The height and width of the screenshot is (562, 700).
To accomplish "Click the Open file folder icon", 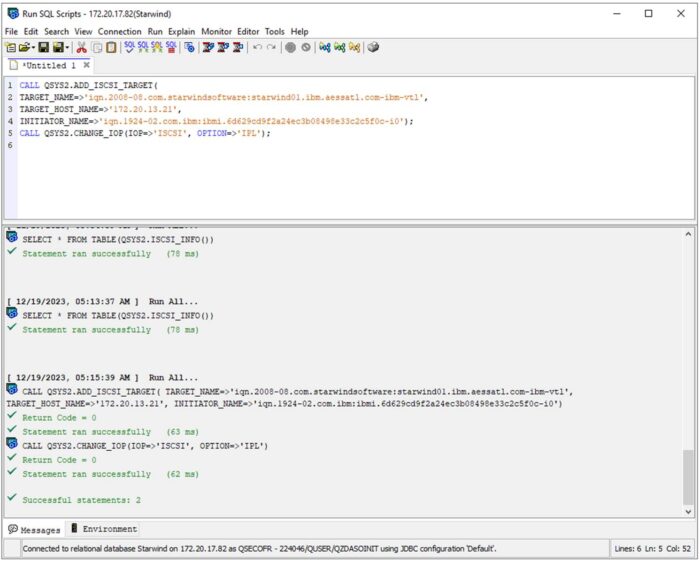I will point(22,47).
